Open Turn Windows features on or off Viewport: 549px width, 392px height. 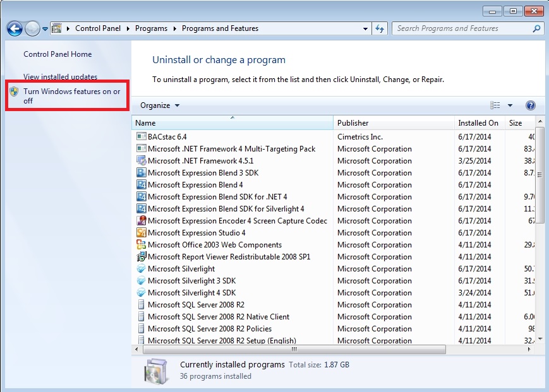[x=71, y=96]
